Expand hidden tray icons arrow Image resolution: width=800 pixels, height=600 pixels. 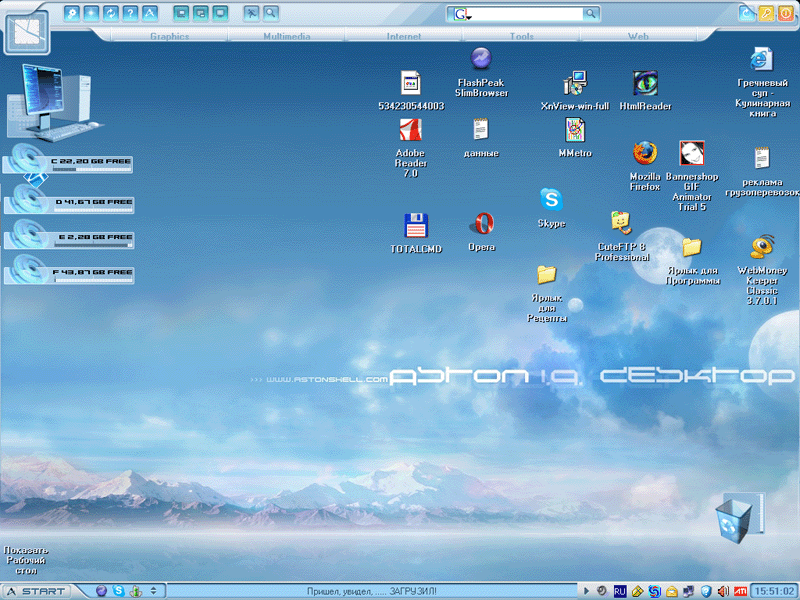tap(587, 591)
